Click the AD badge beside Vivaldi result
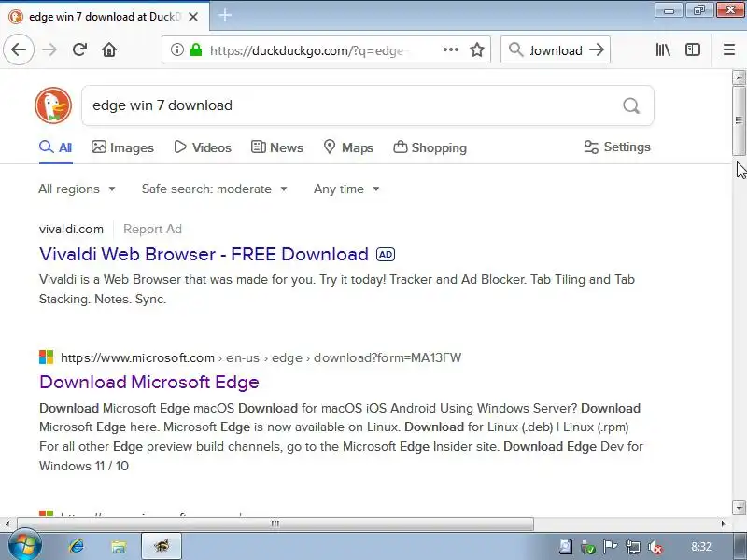The width and height of the screenshot is (747, 560). pyautogui.click(x=386, y=254)
